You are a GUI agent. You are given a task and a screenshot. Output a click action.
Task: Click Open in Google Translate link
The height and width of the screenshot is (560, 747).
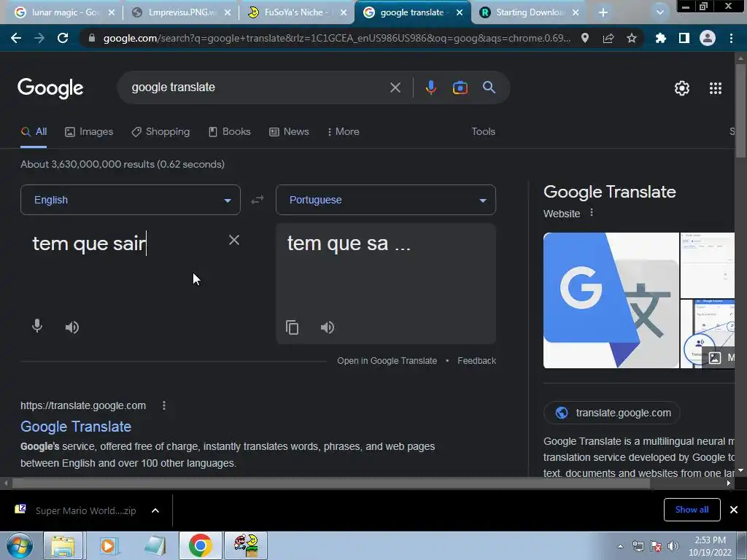tap(387, 361)
